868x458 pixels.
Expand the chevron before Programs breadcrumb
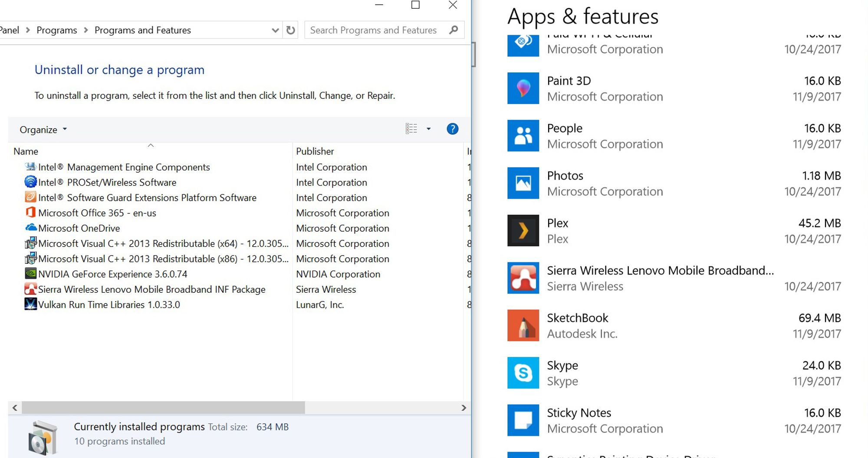click(x=28, y=30)
